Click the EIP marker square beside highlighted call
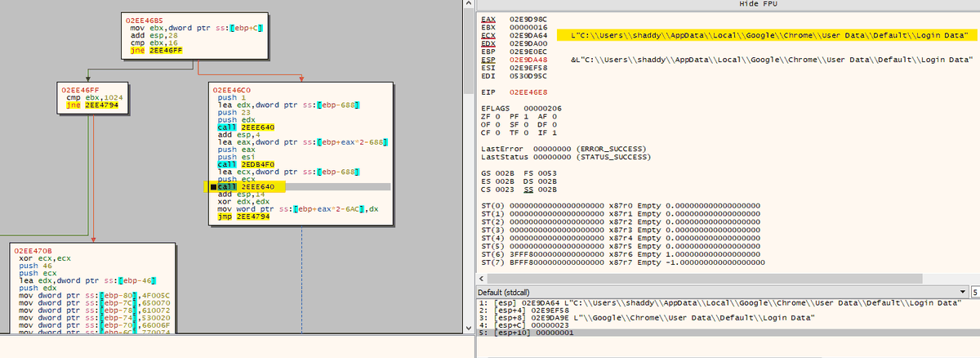The height and width of the screenshot is (358, 980). [213, 187]
